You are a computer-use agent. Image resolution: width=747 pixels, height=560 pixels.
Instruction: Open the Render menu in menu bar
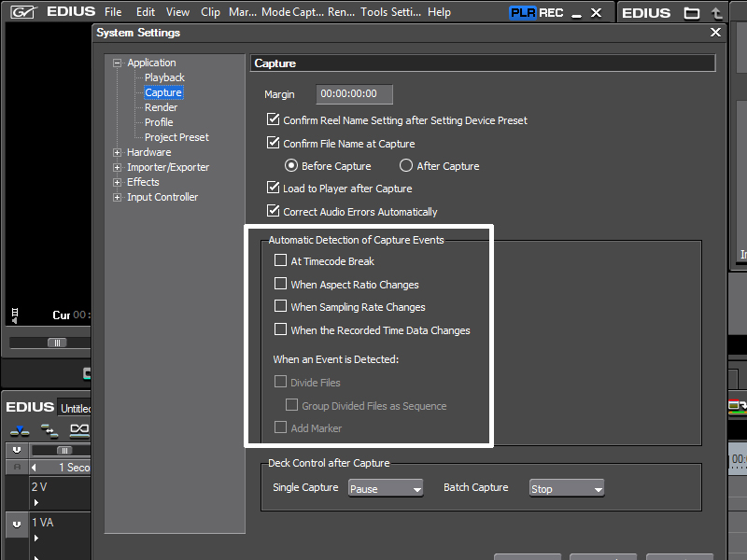(341, 12)
